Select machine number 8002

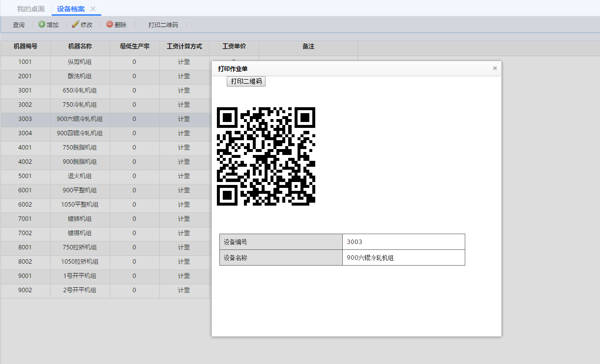pos(25,262)
